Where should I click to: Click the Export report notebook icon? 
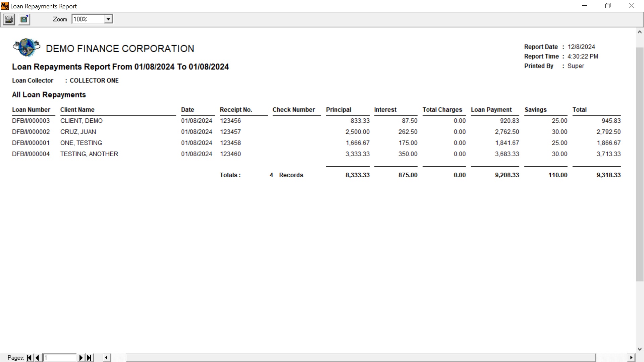click(x=24, y=19)
